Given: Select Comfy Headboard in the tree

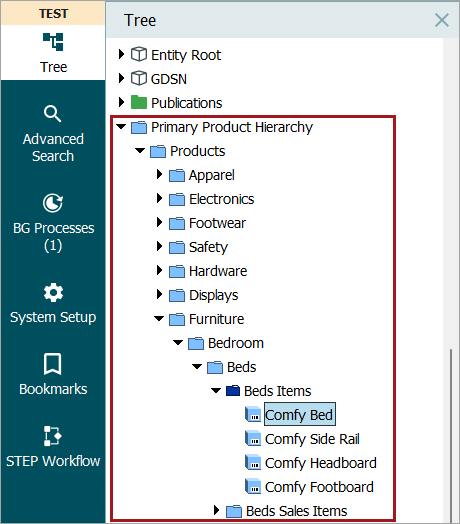Looking at the screenshot, I should pos(321,463).
